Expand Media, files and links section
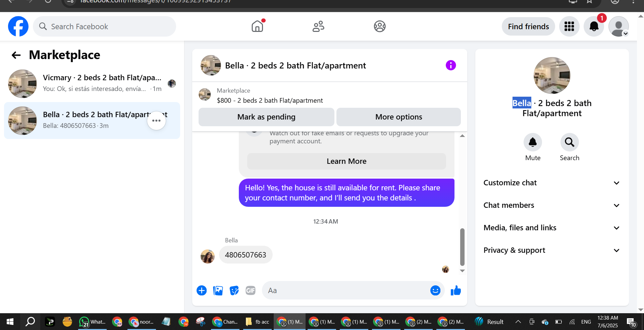Image resolution: width=644 pixels, height=330 pixels. [552, 228]
